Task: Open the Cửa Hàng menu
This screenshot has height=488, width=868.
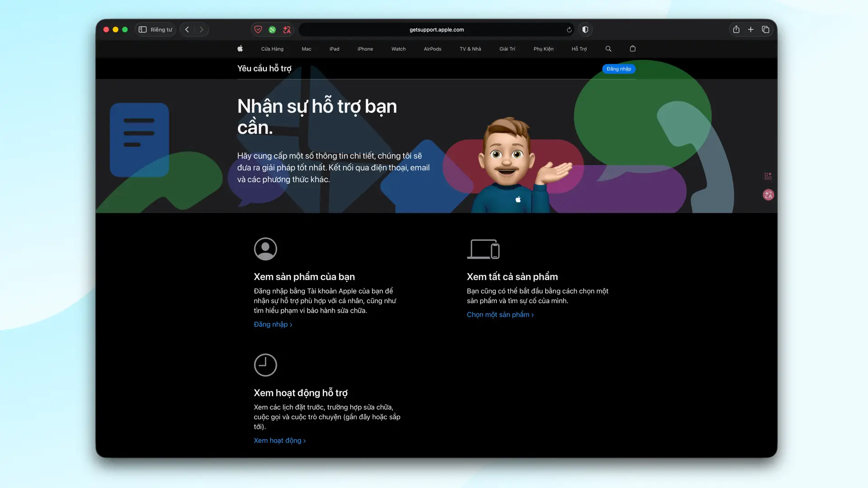Action: 272,49
